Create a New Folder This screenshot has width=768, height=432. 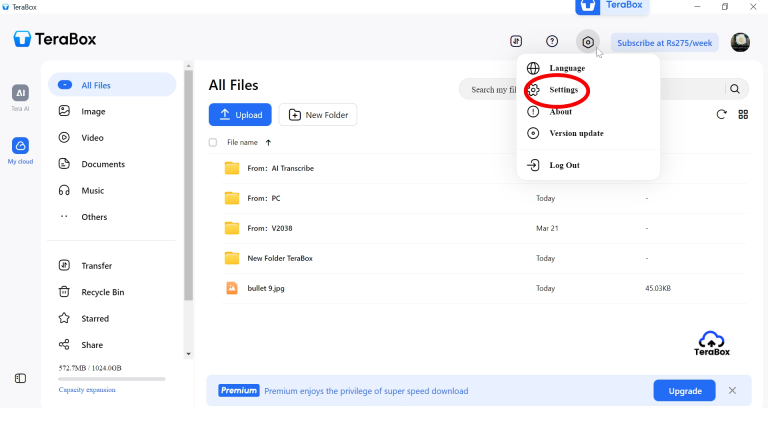[x=318, y=115]
